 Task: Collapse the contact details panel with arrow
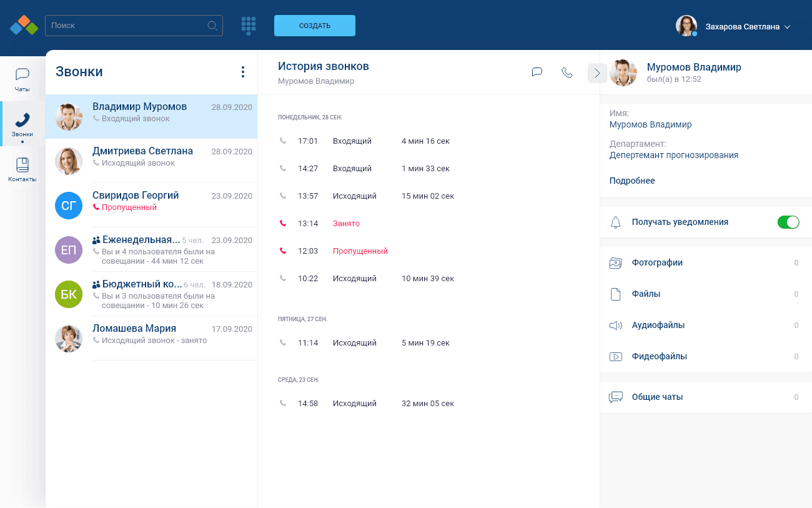[597, 73]
